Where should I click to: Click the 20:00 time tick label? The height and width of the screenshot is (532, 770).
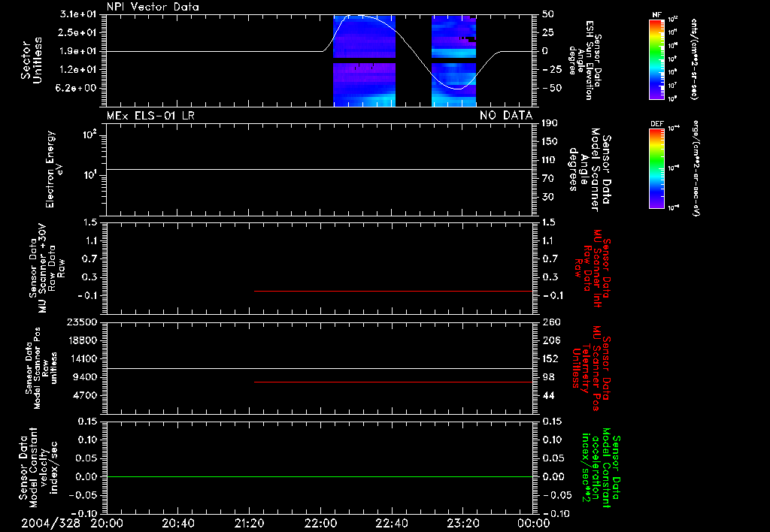pyautogui.click(x=107, y=523)
